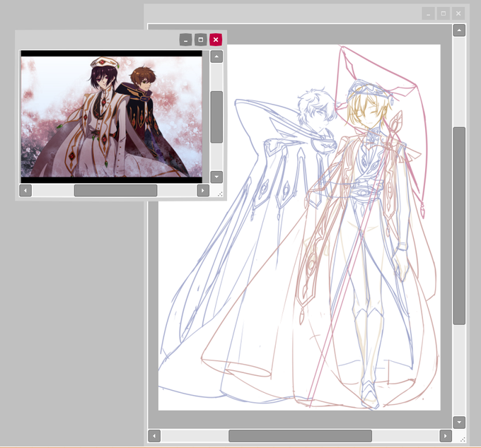Minimize the sketch canvas window
Image resolution: width=481 pixels, height=448 pixels.
tap(428, 13)
